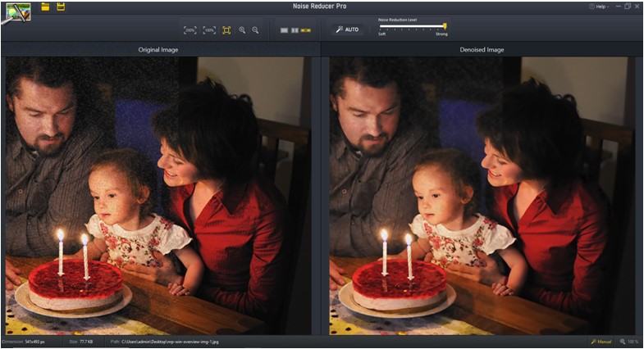Click the original photo preview

(158, 196)
